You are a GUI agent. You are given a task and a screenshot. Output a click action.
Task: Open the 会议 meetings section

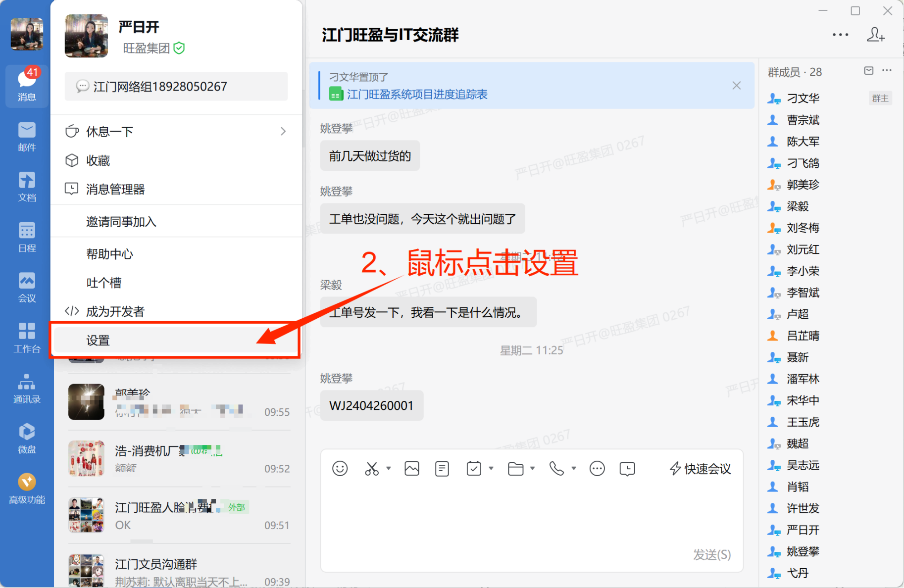[x=27, y=287]
